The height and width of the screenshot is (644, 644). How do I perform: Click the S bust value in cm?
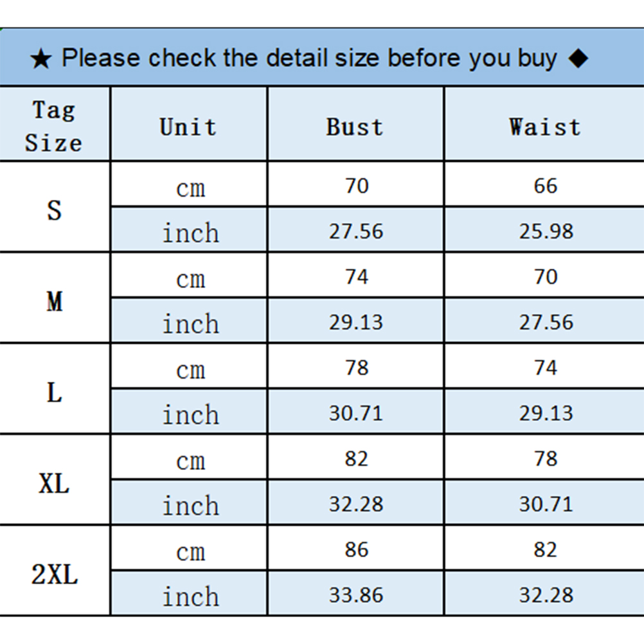pos(356,186)
